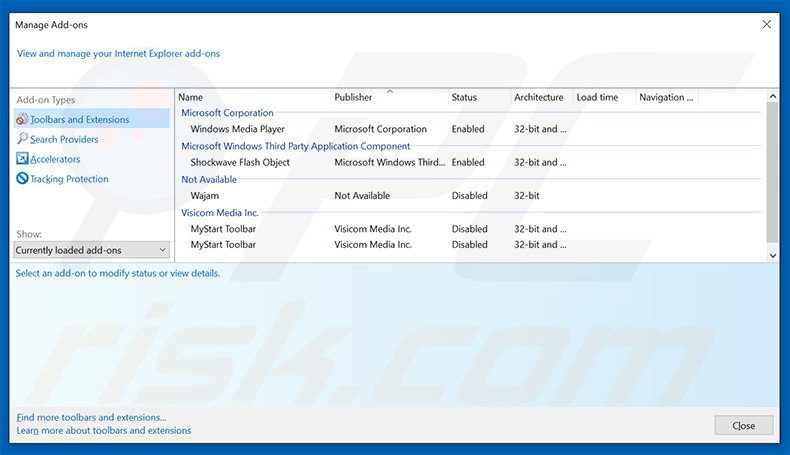The width and height of the screenshot is (790, 455).
Task: Click scrollbar up arrow in add-ons list
Action: click(772, 96)
